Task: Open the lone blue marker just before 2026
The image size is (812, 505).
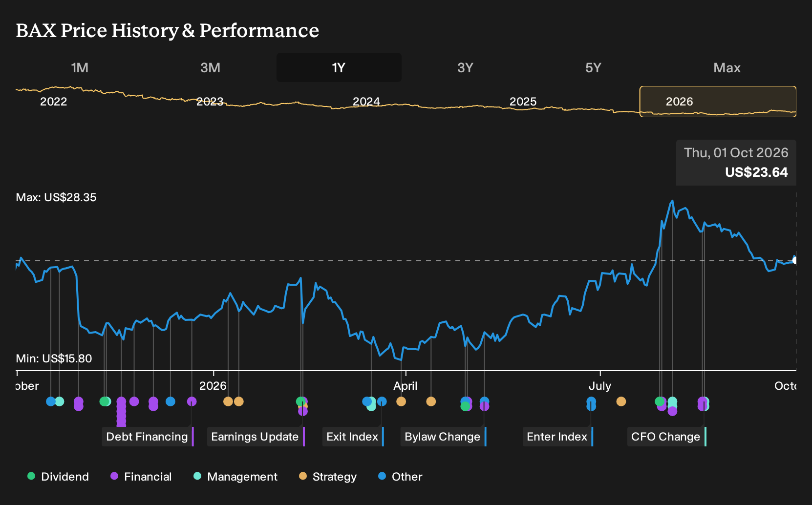Action: pos(171,401)
